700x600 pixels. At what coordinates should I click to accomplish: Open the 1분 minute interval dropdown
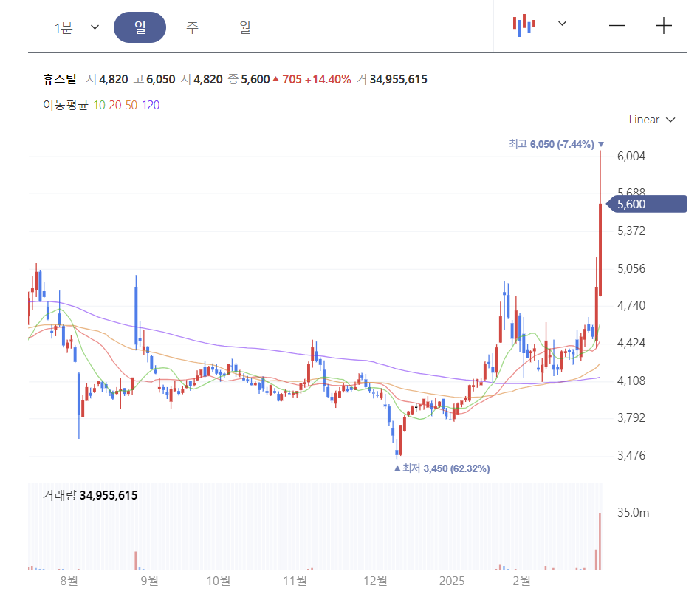[76, 28]
